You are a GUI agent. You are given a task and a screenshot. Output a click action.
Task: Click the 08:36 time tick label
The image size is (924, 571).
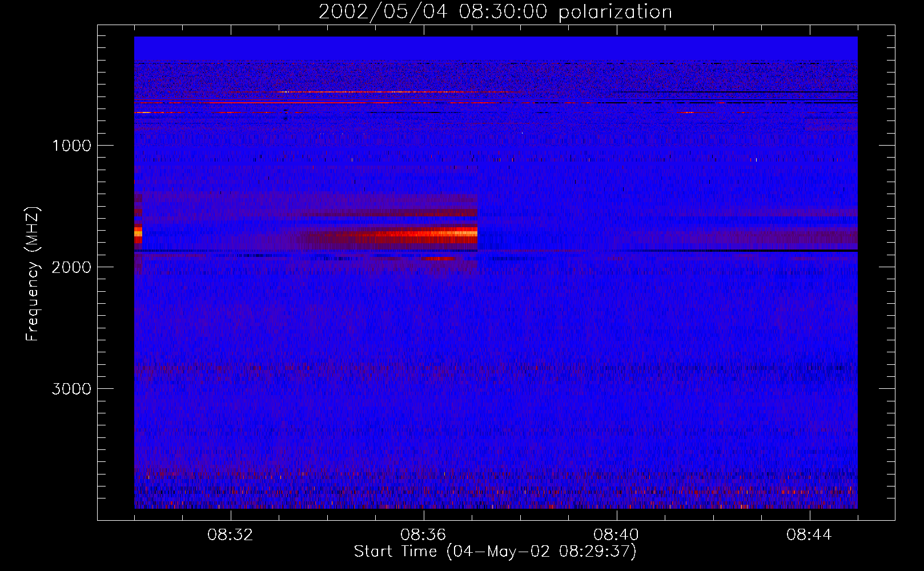point(424,535)
